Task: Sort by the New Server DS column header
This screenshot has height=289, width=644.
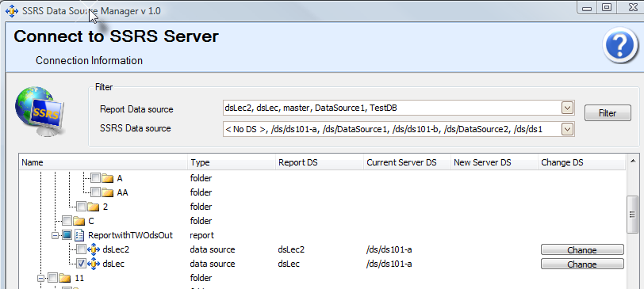Action: [495, 163]
